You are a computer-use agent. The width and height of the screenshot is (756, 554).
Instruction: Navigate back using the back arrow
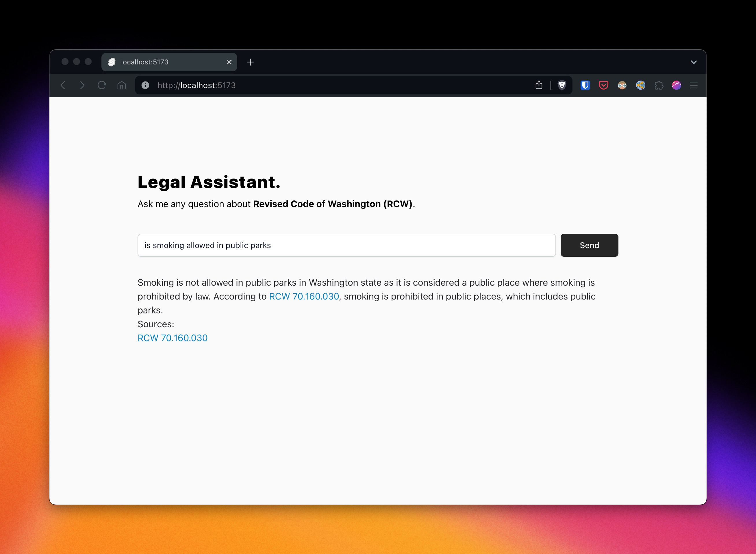(x=63, y=85)
